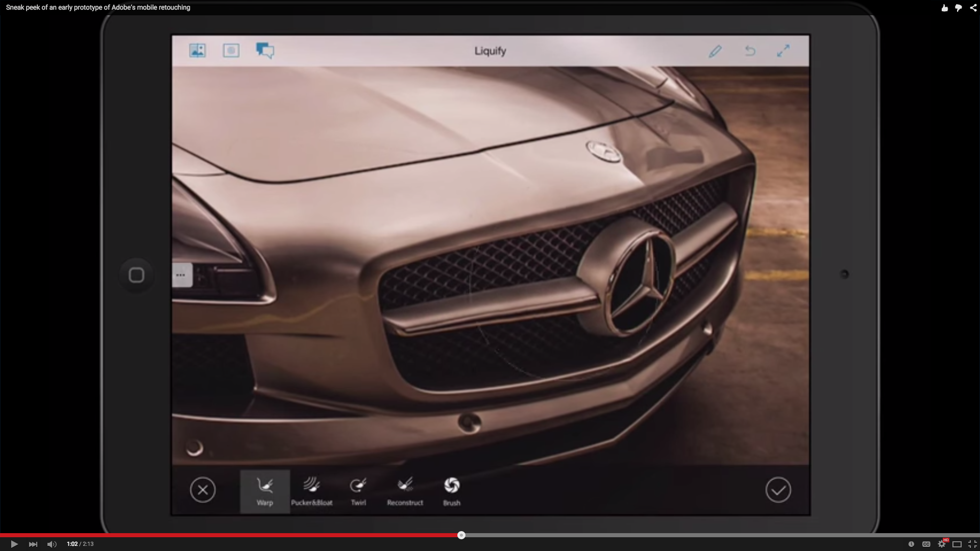Skip to the next video
This screenshot has height=551, width=980.
[x=33, y=544]
